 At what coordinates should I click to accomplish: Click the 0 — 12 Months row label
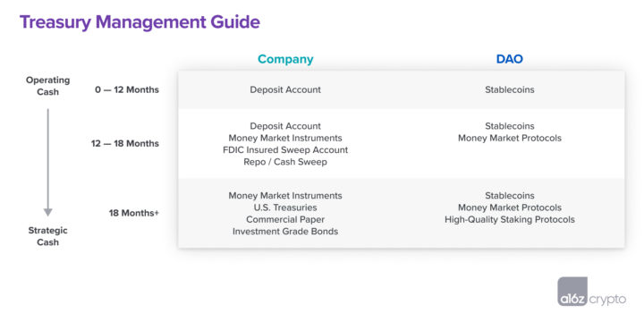pyautogui.click(x=127, y=90)
